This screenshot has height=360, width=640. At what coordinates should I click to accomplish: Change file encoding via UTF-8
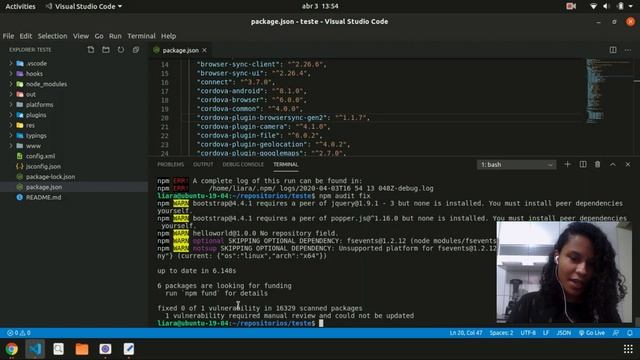coord(528,333)
